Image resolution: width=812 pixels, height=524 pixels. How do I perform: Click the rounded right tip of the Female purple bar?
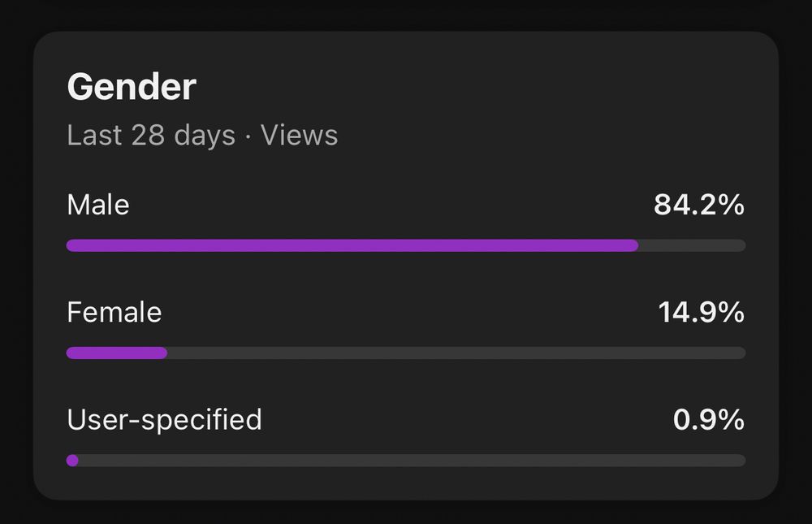tap(163, 353)
